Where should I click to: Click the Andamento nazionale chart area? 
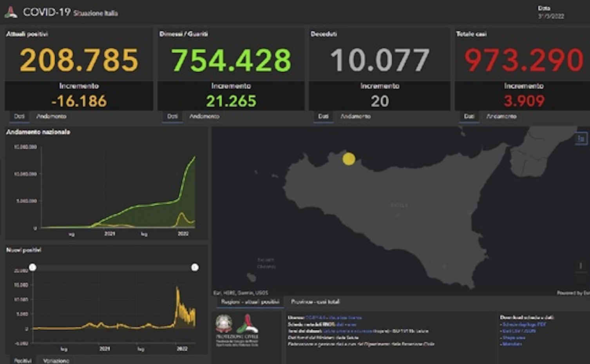[118, 188]
